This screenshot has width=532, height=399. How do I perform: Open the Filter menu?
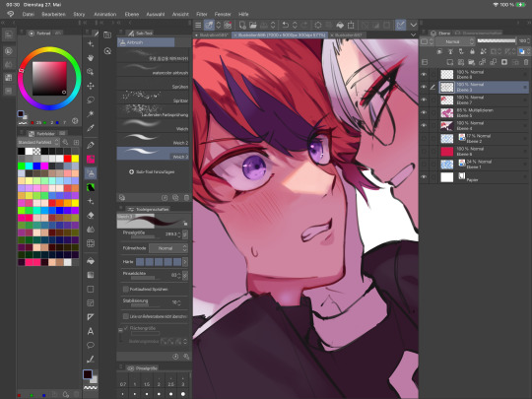pyautogui.click(x=202, y=14)
